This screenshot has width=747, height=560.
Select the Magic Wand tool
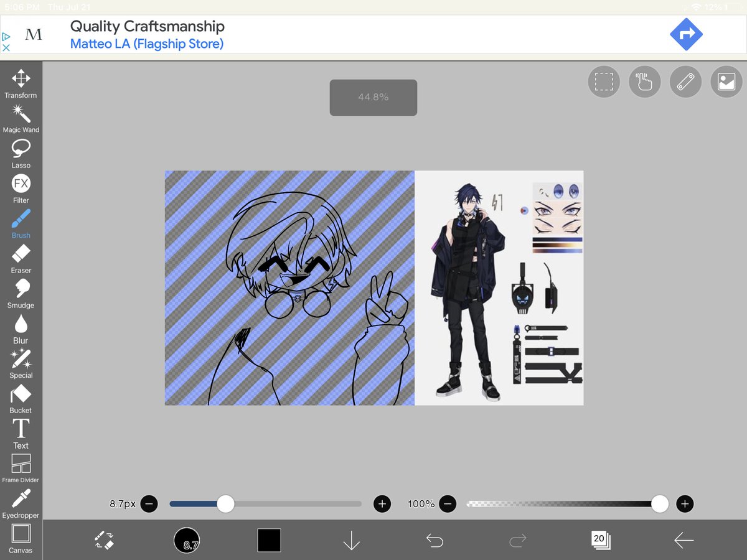pyautogui.click(x=21, y=119)
